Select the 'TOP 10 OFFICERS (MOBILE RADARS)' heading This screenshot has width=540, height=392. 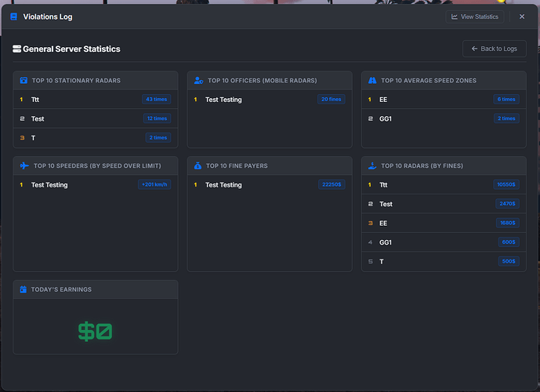coord(262,81)
